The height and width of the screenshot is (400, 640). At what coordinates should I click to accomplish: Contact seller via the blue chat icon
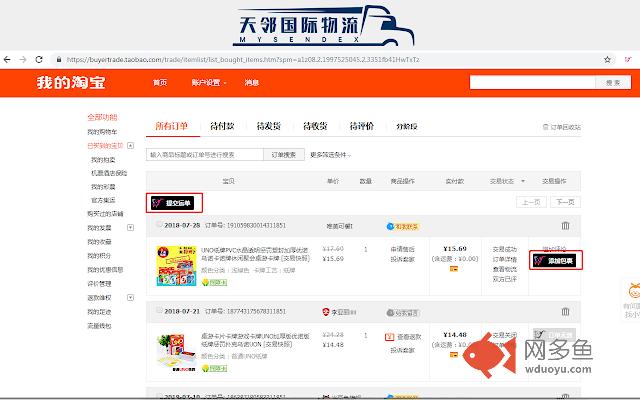[390, 226]
